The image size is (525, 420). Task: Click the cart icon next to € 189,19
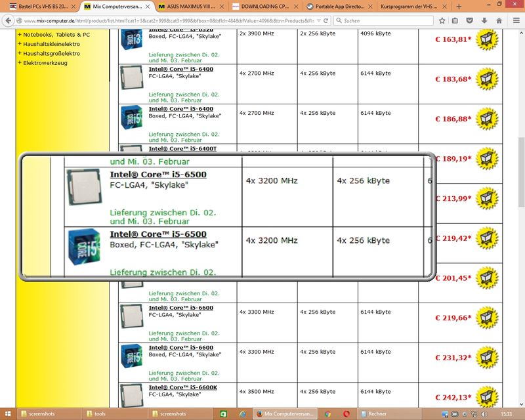pos(487,159)
